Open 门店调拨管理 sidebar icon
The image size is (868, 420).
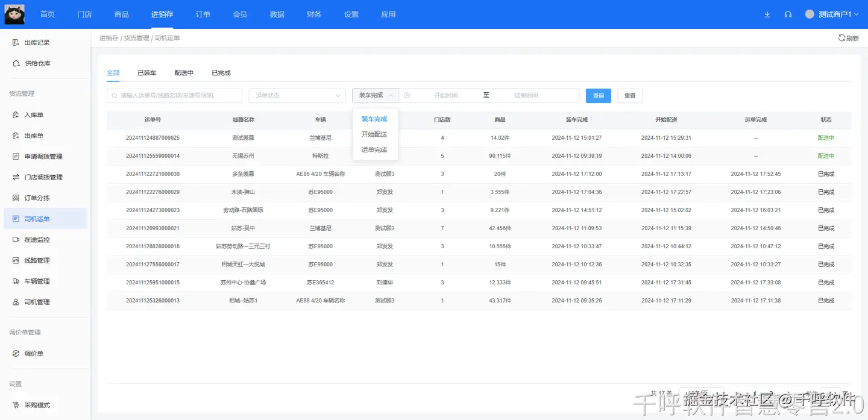[16, 177]
